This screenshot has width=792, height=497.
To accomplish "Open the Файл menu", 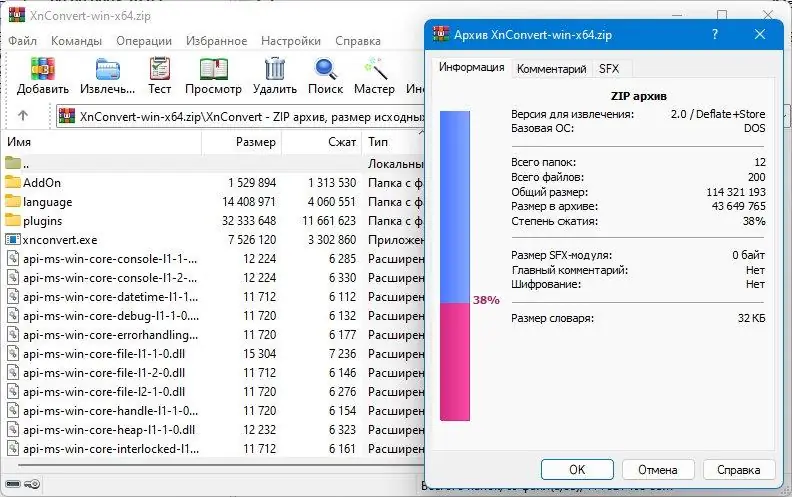I will 23,41.
